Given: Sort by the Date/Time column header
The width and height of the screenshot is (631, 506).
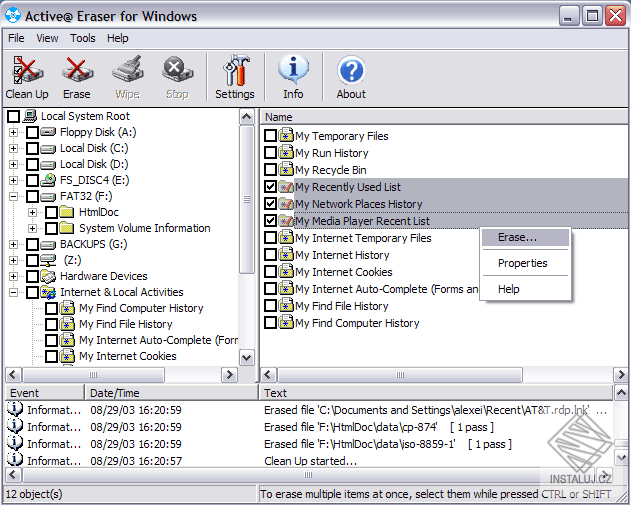Looking at the screenshot, I should 171,392.
